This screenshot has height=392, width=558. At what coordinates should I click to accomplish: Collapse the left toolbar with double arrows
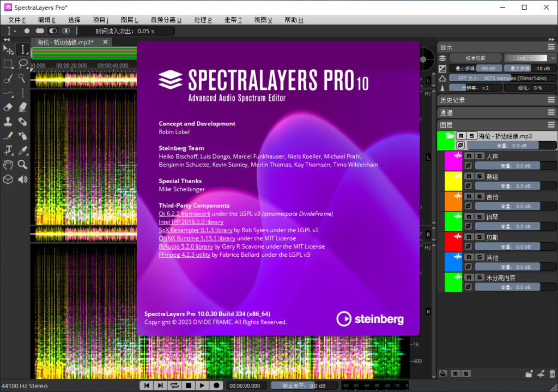click(x=7, y=39)
